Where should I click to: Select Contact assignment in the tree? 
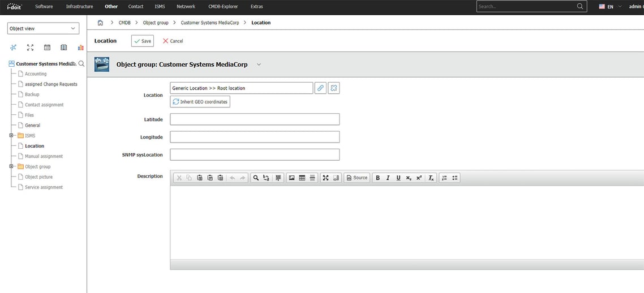[x=44, y=105]
